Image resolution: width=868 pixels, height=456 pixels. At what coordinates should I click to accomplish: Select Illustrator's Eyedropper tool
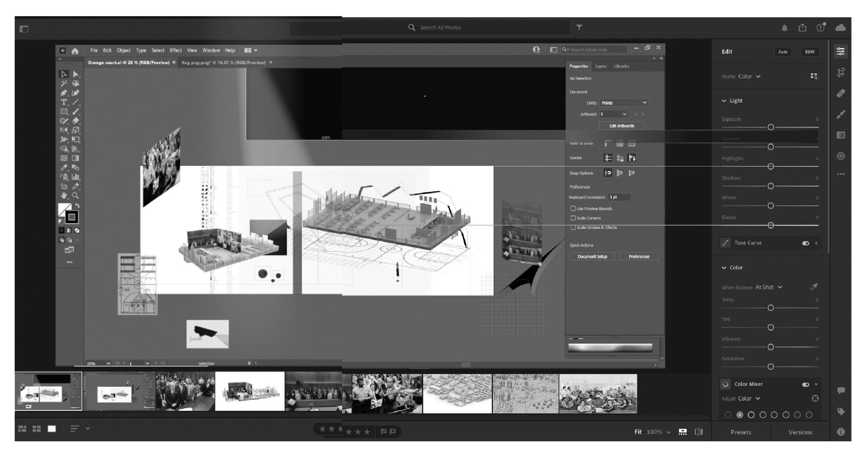[64, 168]
